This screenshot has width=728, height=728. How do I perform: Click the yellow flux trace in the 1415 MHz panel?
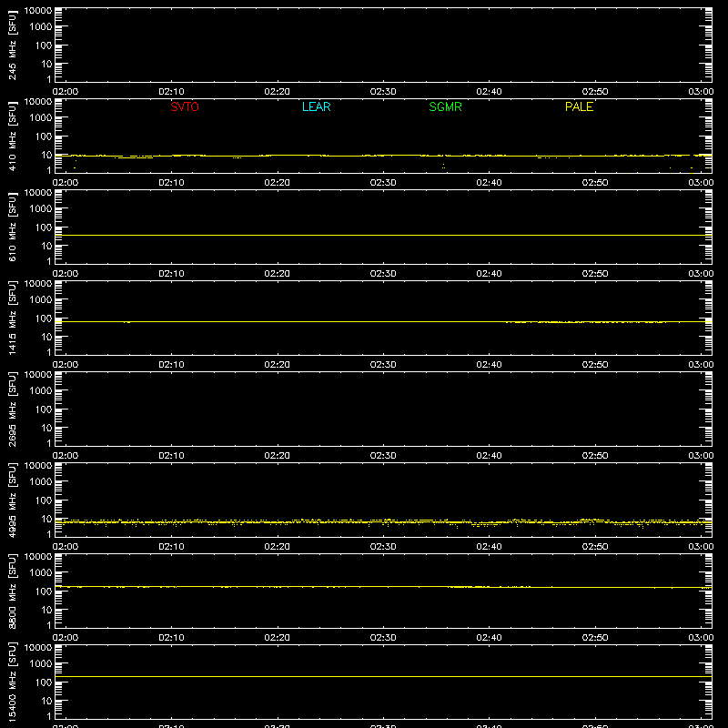tap(383, 322)
